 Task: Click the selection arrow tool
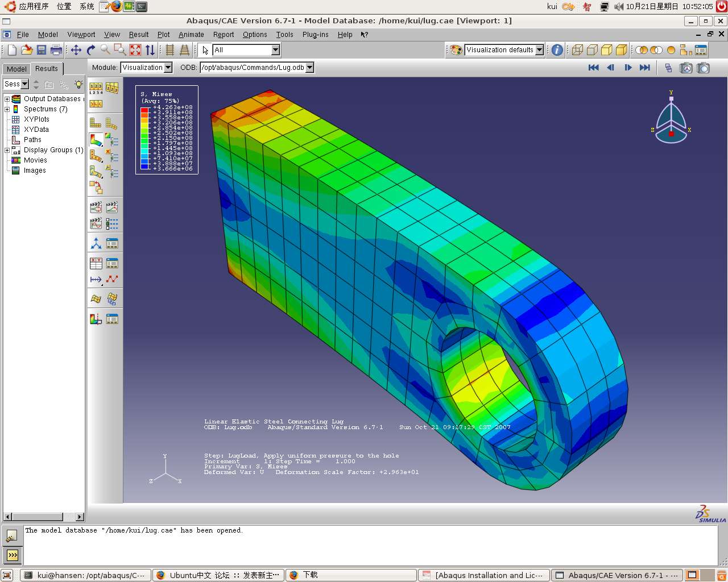point(205,50)
